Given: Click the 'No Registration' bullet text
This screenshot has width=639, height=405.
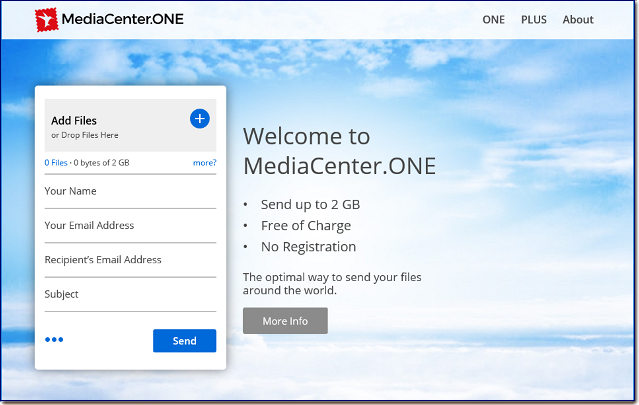Looking at the screenshot, I should [308, 247].
